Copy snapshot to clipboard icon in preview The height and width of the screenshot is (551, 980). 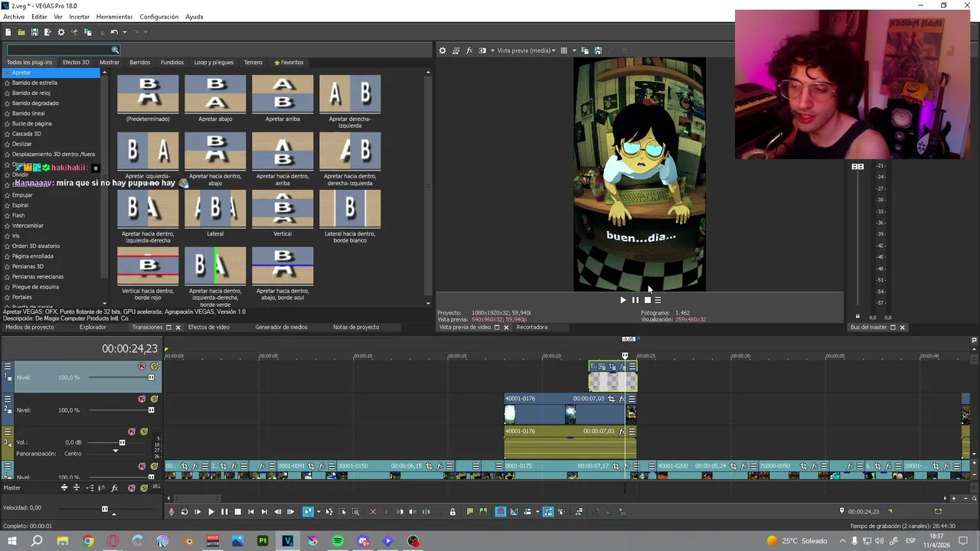585,51
